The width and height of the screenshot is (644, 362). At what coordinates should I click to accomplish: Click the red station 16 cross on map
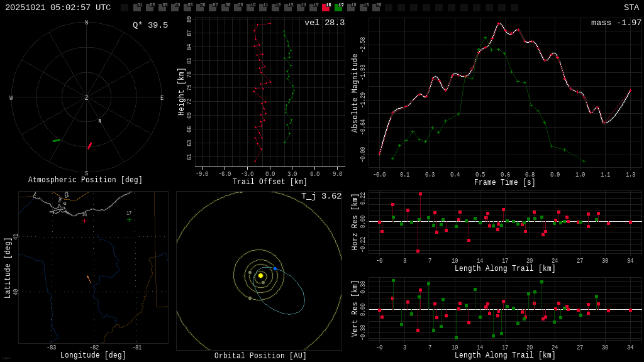pos(84,221)
